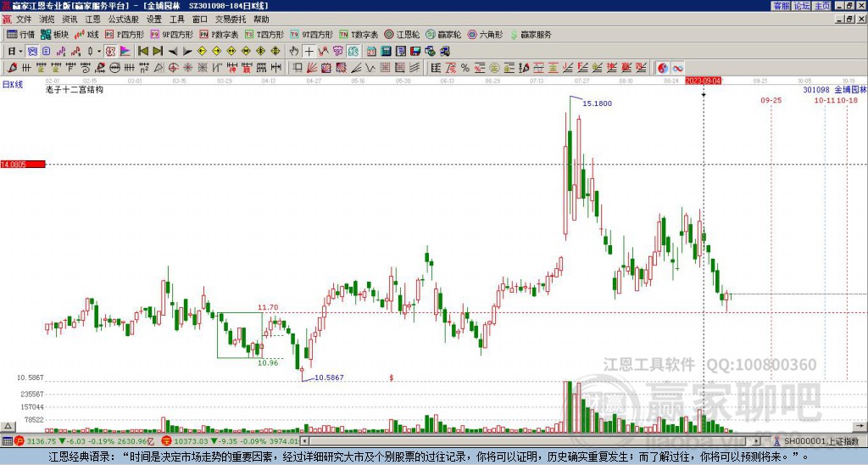Click the 10.96 price label

(268, 362)
